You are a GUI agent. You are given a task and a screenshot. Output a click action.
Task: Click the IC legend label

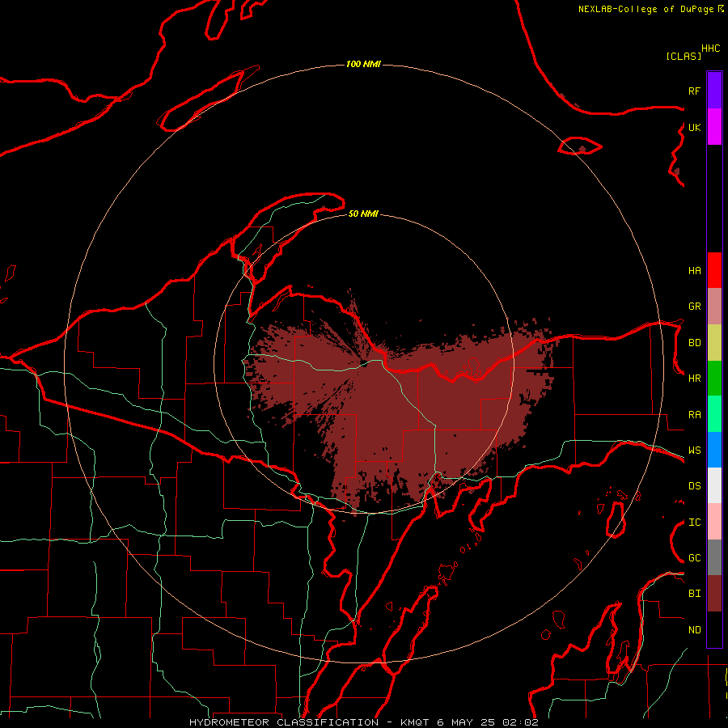coord(694,523)
